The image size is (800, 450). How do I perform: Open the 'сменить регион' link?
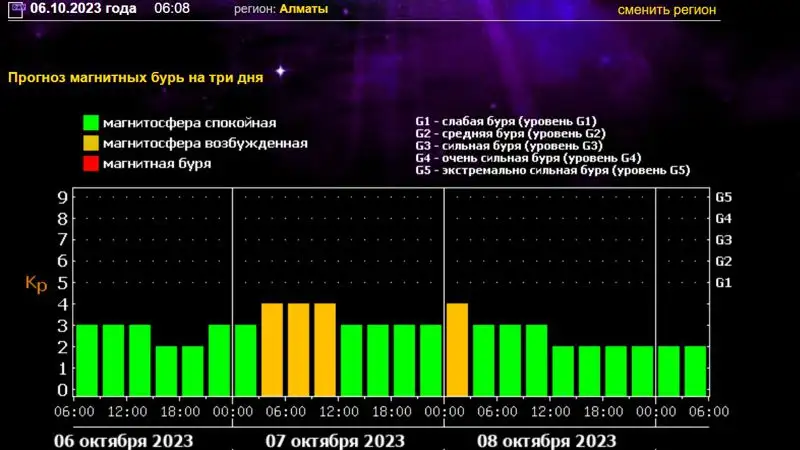point(667,10)
